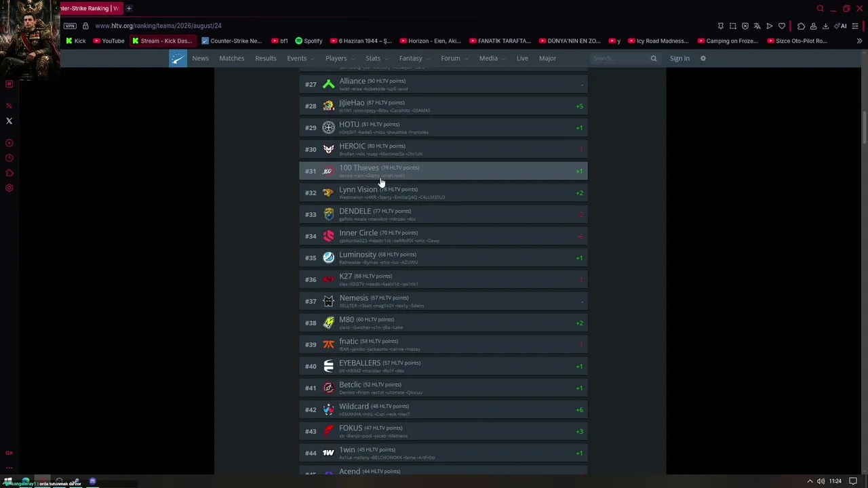The image size is (868, 488).
Task: Open the Inner Circle team row
Action: 443,236
